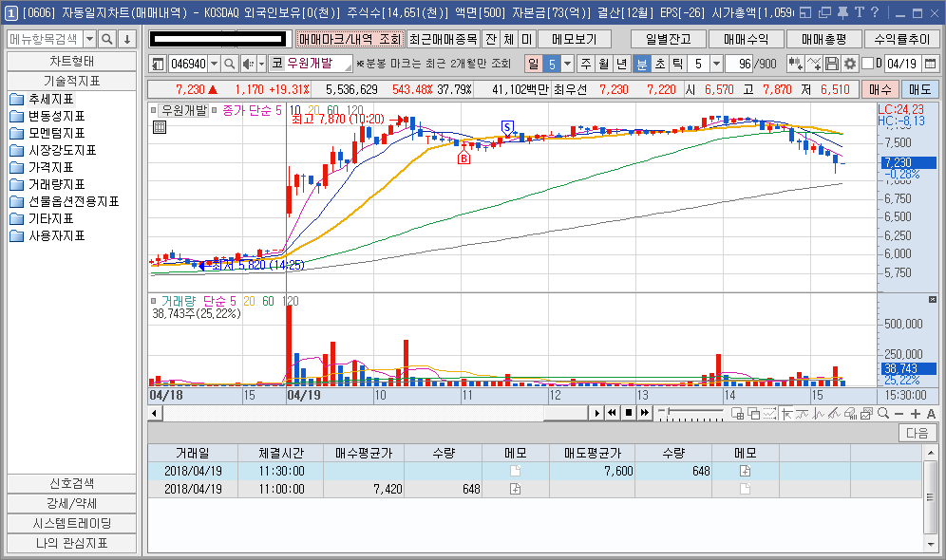The image size is (946, 560).
Task: Open the 시스템트레이딩 panel tab
Action: (x=72, y=523)
